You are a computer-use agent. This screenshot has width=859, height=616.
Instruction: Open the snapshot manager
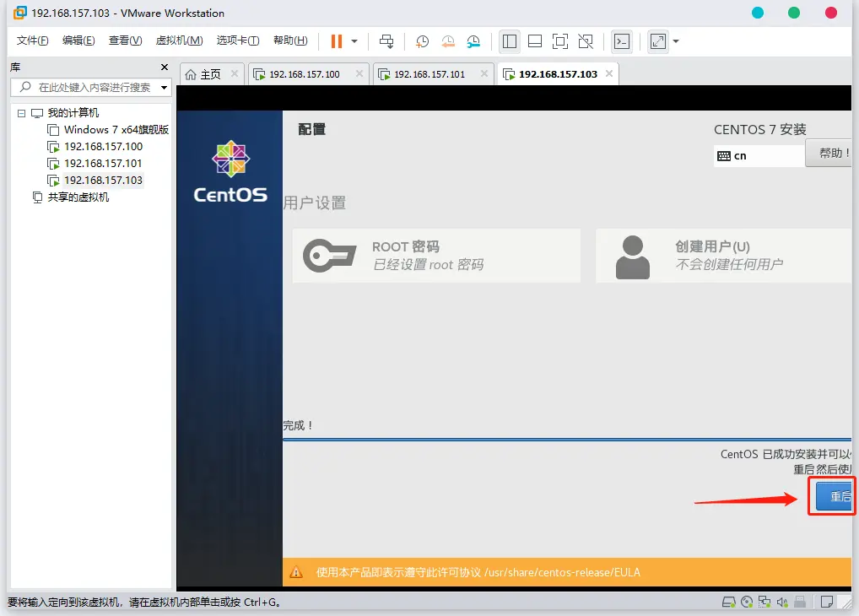(473, 41)
